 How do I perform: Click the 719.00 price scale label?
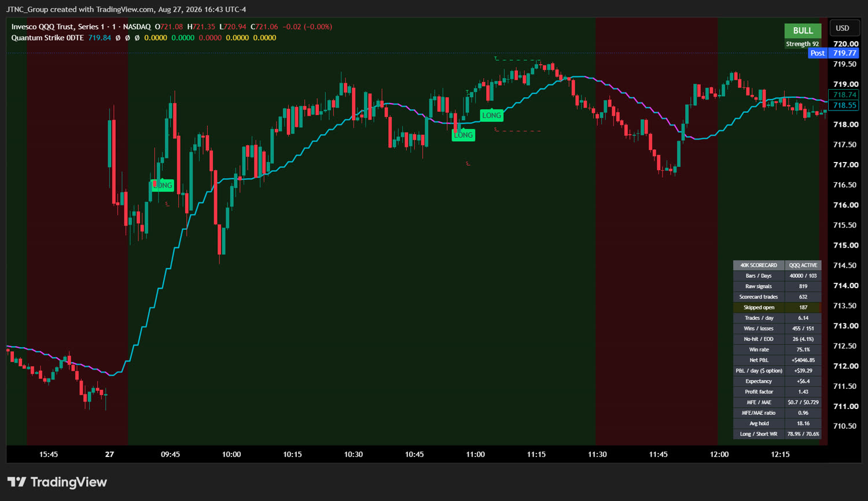coord(845,84)
